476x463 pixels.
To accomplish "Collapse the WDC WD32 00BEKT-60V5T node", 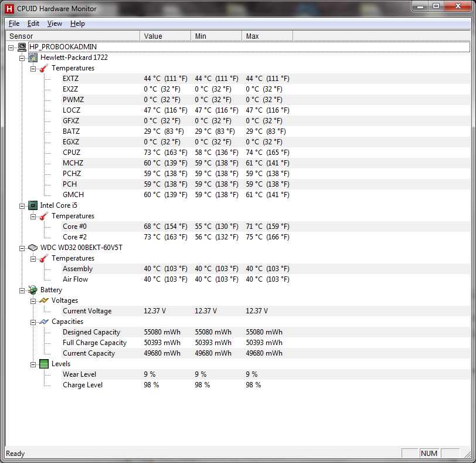I will click(22, 248).
